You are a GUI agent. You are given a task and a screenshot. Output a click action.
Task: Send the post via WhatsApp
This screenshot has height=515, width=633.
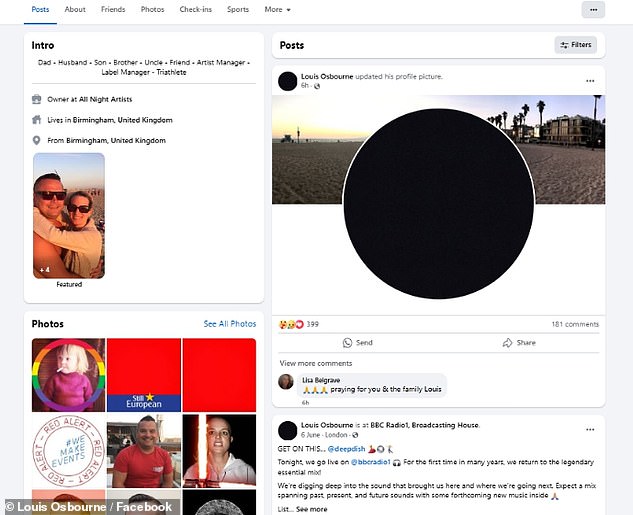358,343
